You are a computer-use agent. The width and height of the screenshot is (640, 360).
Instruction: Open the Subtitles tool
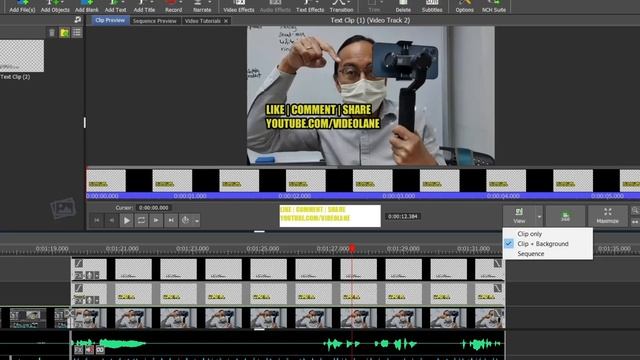click(432, 7)
